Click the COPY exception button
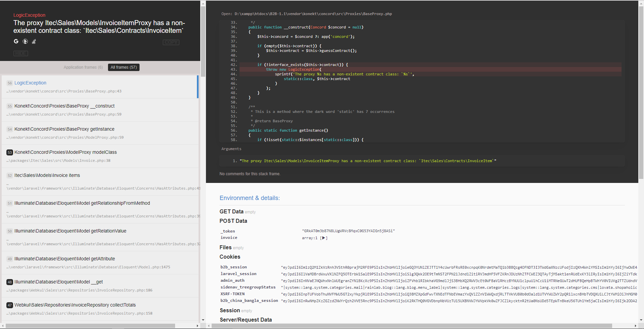Image resolution: width=644 pixels, height=329 pixels. coord(171,42)
